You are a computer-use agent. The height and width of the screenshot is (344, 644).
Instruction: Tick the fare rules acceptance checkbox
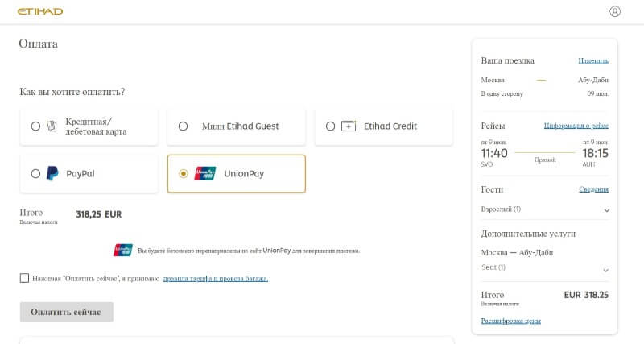(x=24, y=278)
